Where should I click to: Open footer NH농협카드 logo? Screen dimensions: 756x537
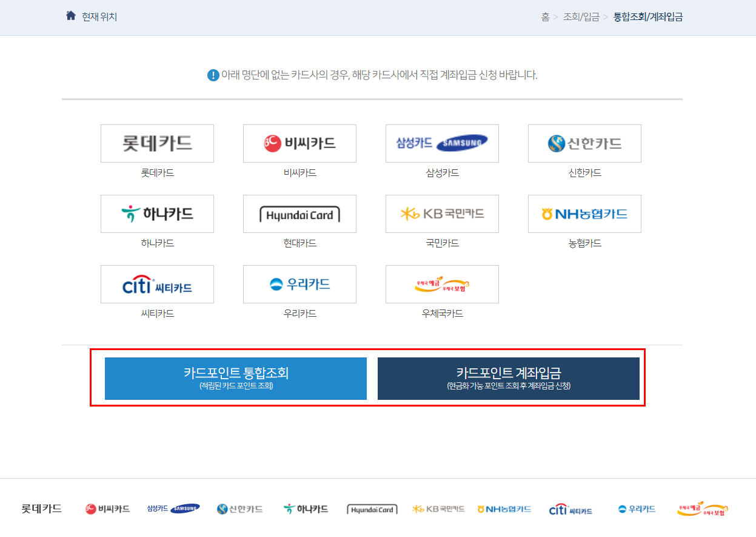point(504,508)
